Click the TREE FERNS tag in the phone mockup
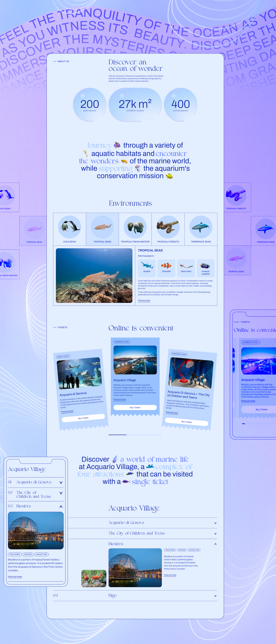 click(15, 554)
